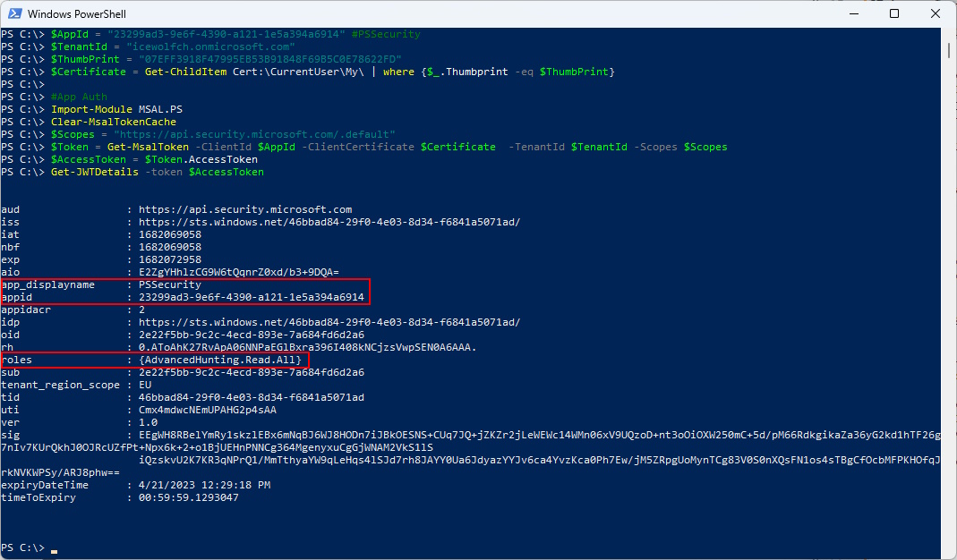Image resolution: width=957 pixels, height=560 pixels.
Task: Click the GUID value in the "sub" row
Action: click(x=252, y=373)
